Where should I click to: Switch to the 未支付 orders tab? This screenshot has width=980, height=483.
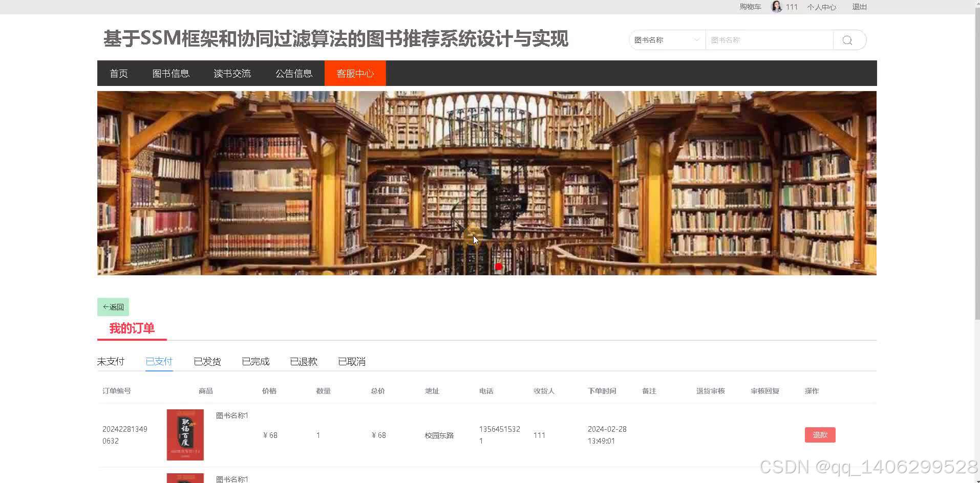(111, 361)
